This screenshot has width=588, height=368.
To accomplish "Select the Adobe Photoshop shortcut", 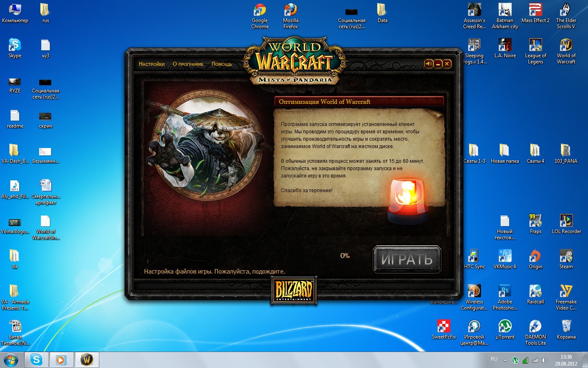I will (x=505, y=298).
